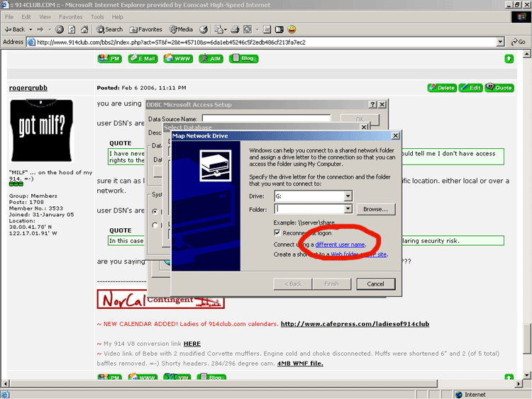
Task: Click the green Edit post button
Action: tap(470, 88)
